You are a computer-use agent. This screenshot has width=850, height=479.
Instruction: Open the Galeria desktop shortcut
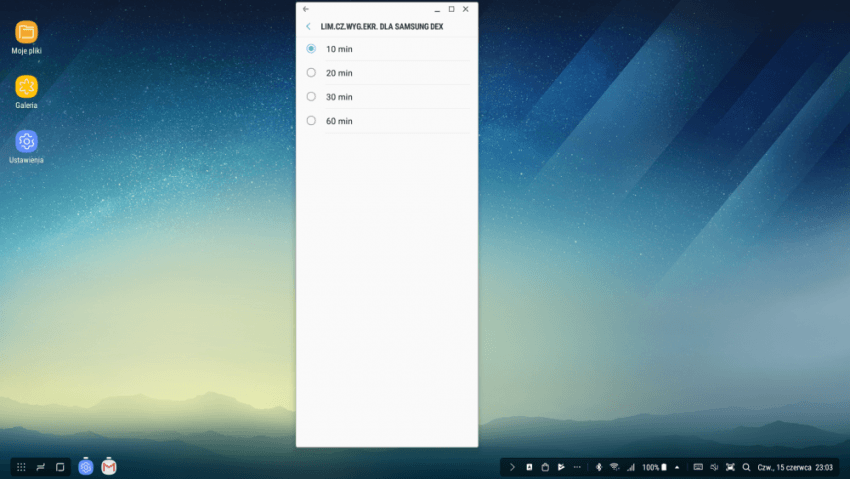(27, 87)
